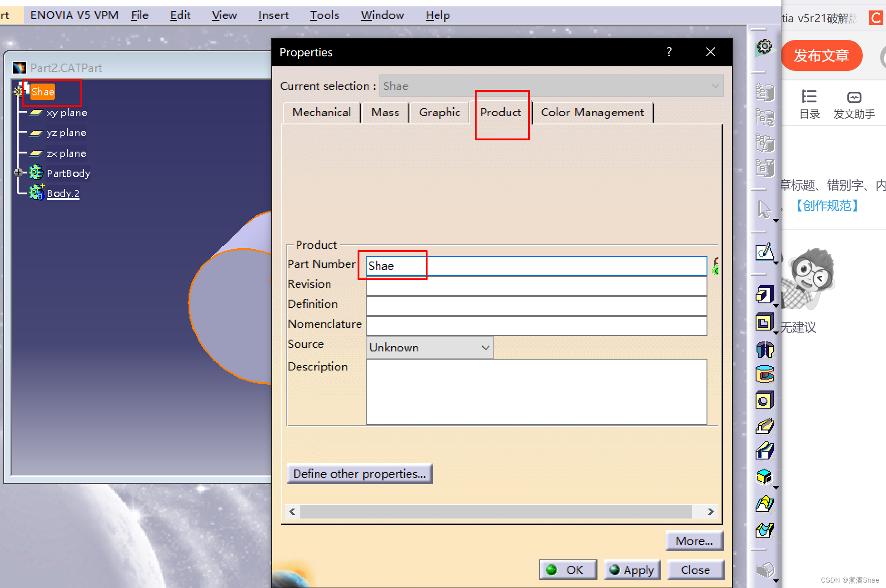Click the PartBody gear icon in tree
The image size is (886, 588).
(x=36, y=173)
